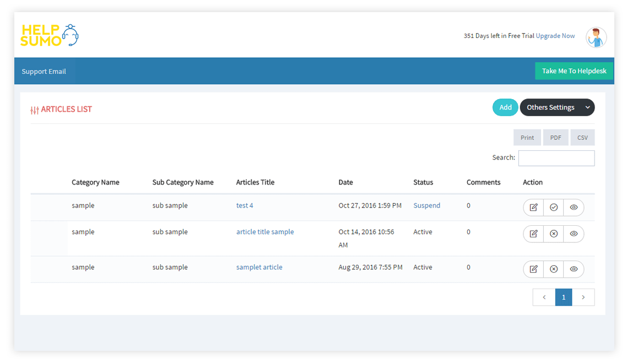The width and height of the screenshot is (627, 364).
Task: Suspend the samplet article row
Action: [x=553, y=269]
